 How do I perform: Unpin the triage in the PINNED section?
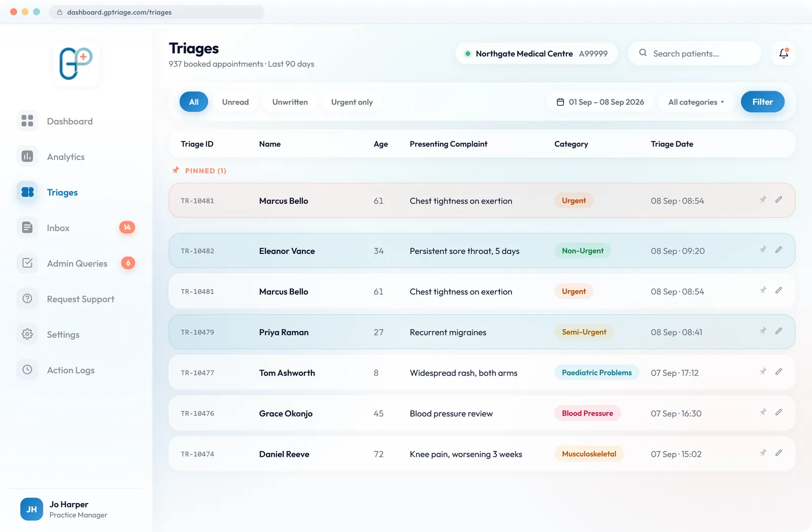coord(763,199)
